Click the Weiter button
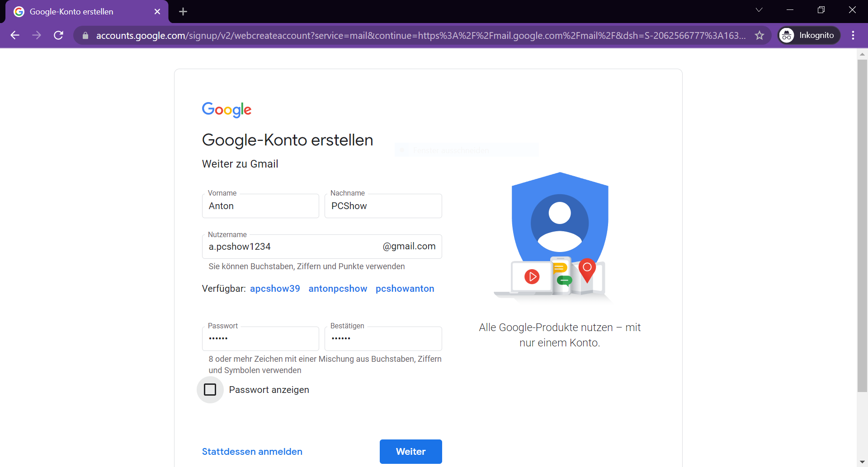 410,451
